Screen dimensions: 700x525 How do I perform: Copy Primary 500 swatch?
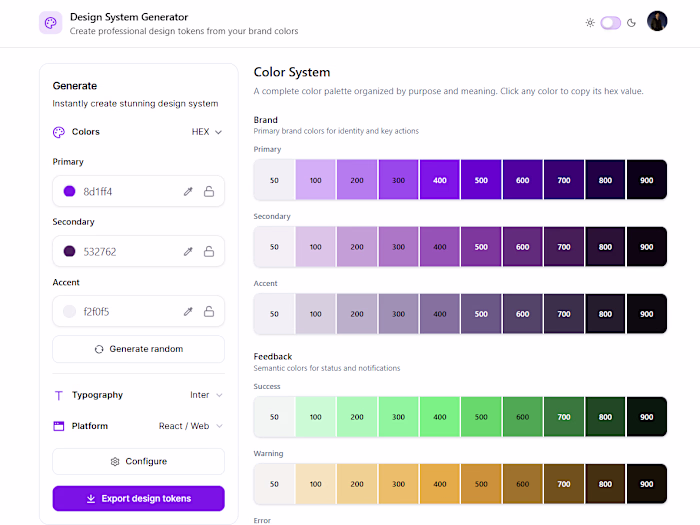(481, 179)
